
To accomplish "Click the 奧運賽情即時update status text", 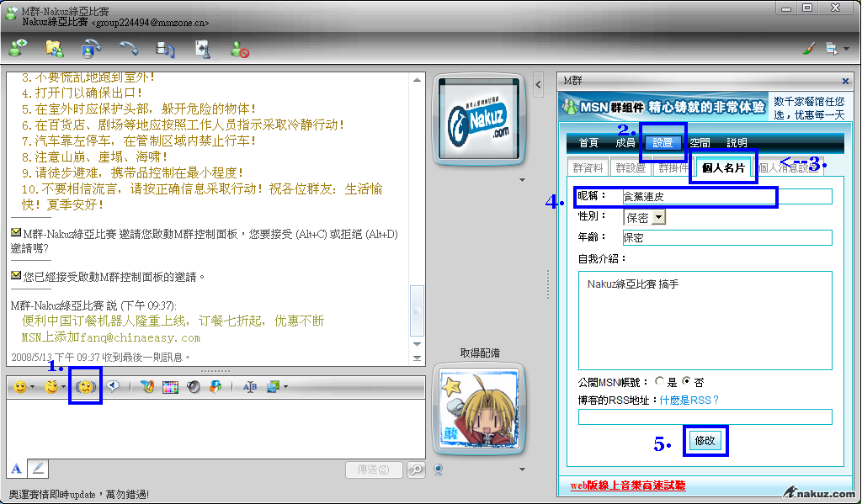I will click(78, 494).
